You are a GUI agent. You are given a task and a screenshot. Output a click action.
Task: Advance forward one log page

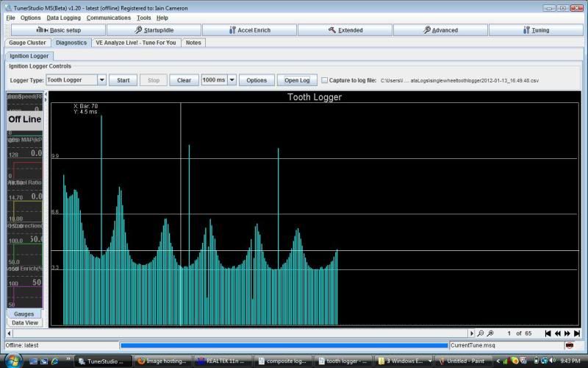567,333
